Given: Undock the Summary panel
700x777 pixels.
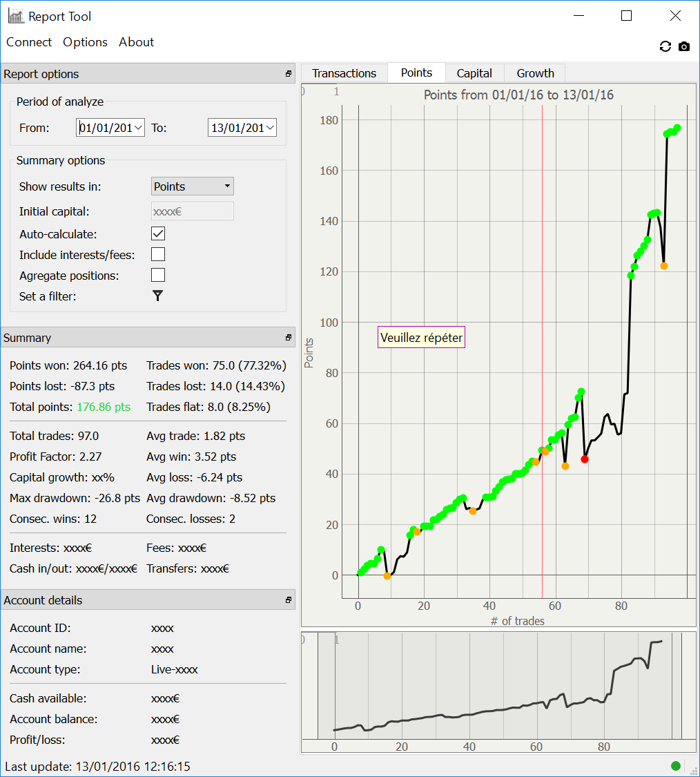Looking at the screenshot, I should click(x=289, y=338).
